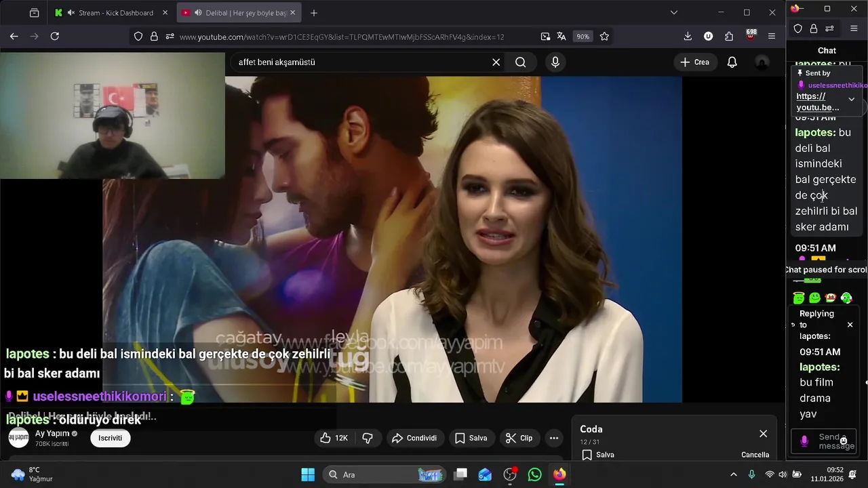Close the Kick Dashboard tab
868x488 pixels.
point(165,13)
